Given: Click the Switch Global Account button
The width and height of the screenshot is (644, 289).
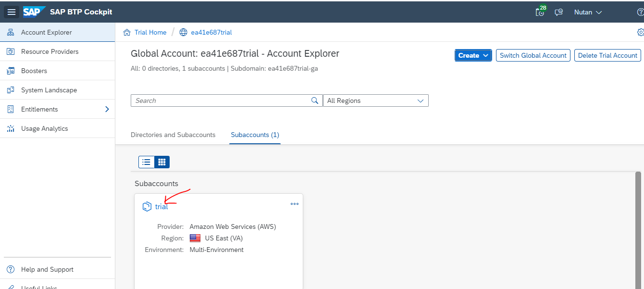Looking at the screenshot, I should (533, 55).
